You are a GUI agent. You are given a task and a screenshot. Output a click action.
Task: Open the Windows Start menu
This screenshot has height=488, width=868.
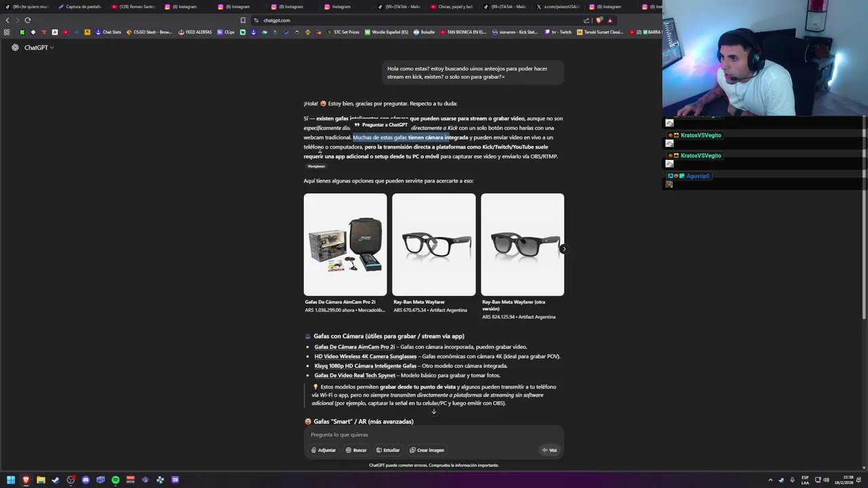11,480
